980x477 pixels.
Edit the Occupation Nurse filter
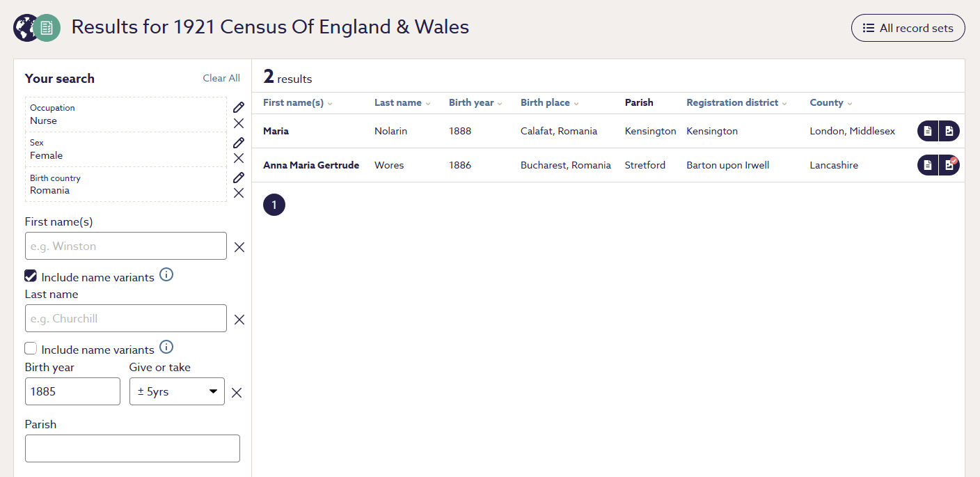[x=239, y=107]
